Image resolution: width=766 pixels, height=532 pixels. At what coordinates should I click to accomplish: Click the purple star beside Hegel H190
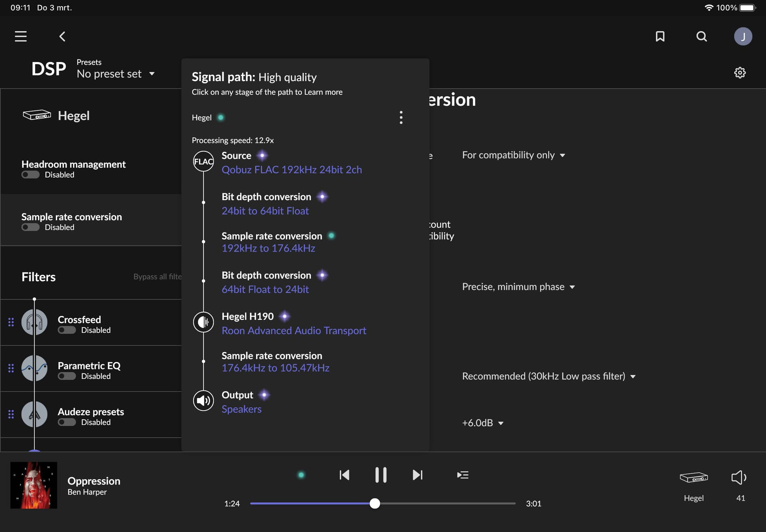pyautogui.click(x=284, y=316)
